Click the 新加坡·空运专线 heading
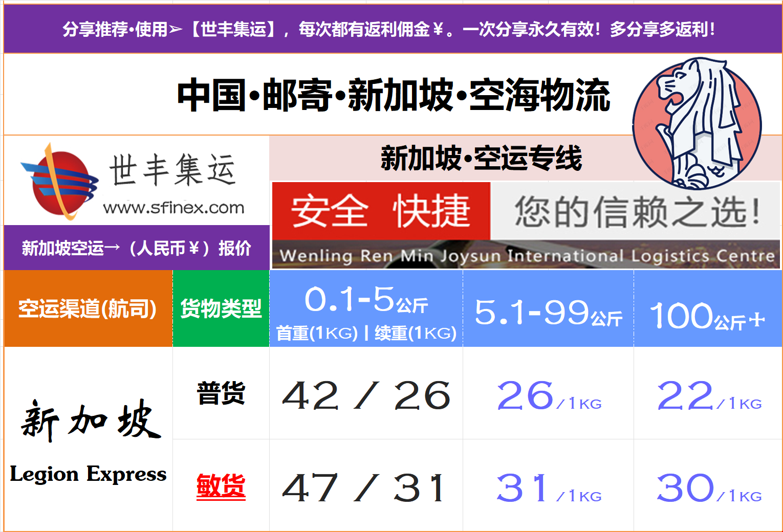783x532 pixels. pyautogui.click(x=481, y=158)
